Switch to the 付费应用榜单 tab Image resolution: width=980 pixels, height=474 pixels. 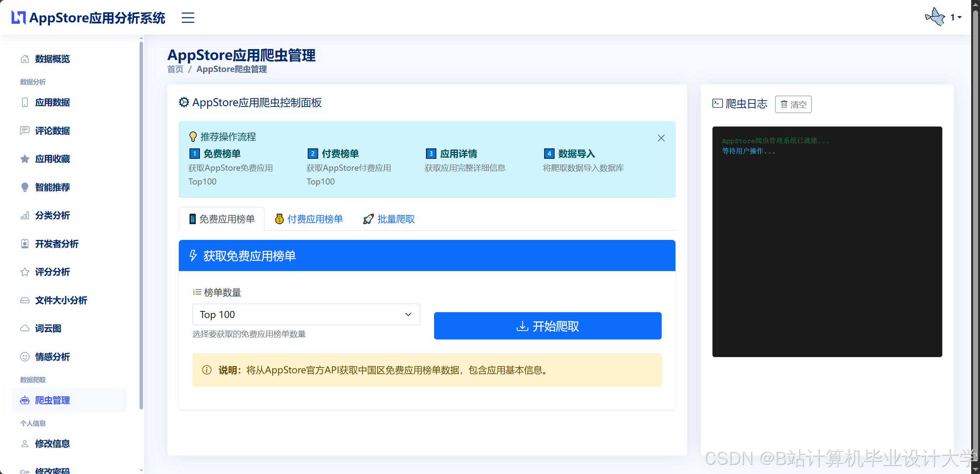point(309,219)
